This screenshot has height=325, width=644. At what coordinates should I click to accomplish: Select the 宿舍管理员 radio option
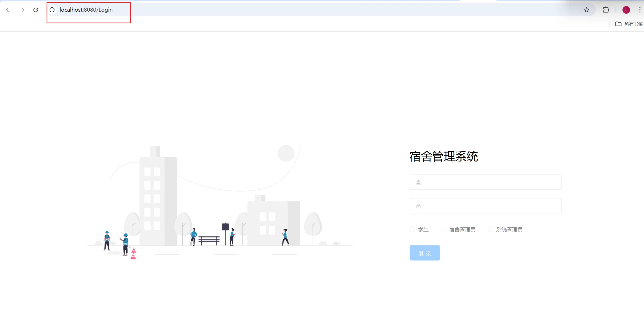coord(444,229)
